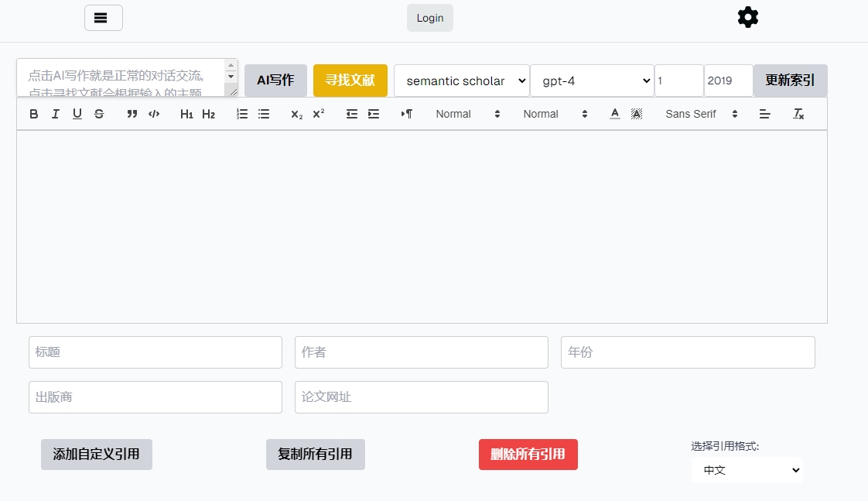Create an ordered numbered list
Viewport: 868px width, 501px height.
pos(242,114)
